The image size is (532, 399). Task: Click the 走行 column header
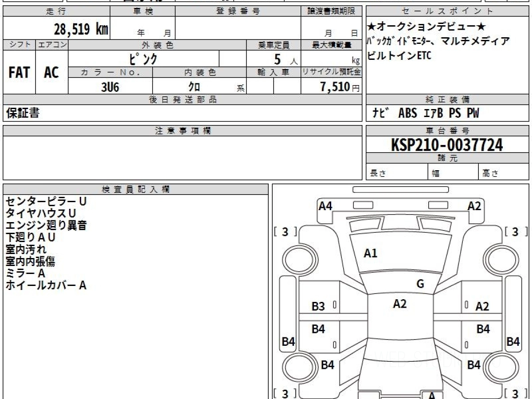click(56, 12)
